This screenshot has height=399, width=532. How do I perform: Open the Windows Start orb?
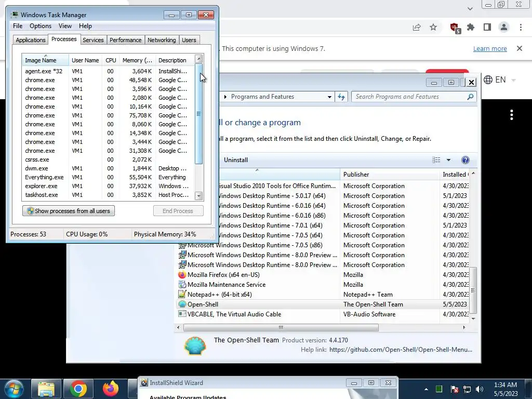(14, 389)
